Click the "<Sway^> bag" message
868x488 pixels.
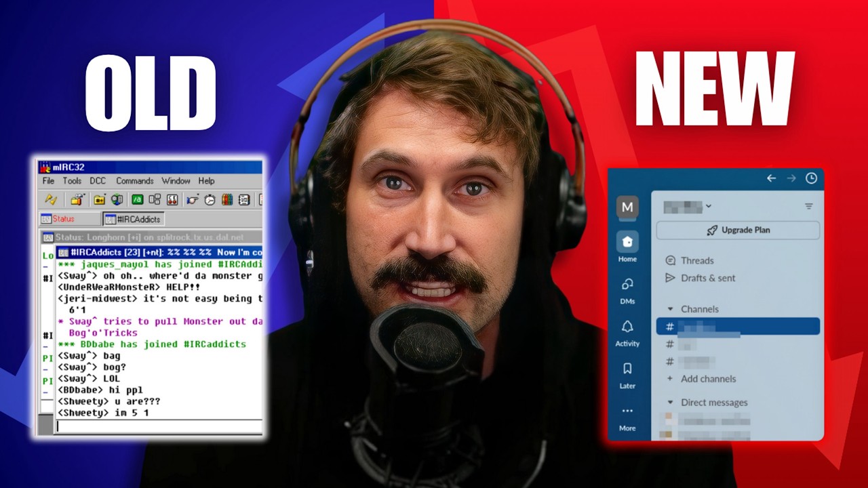coord(89,355)
